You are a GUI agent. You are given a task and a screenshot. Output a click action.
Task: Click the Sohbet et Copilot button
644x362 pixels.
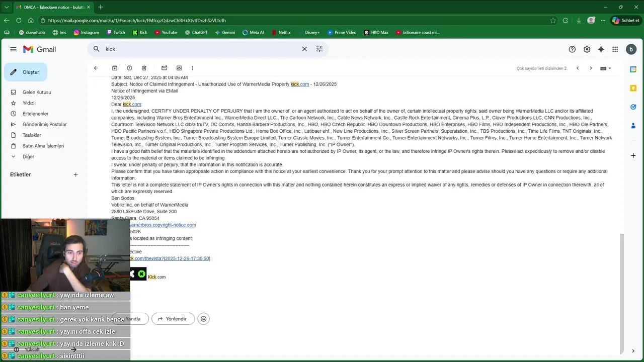pos(626,21)
